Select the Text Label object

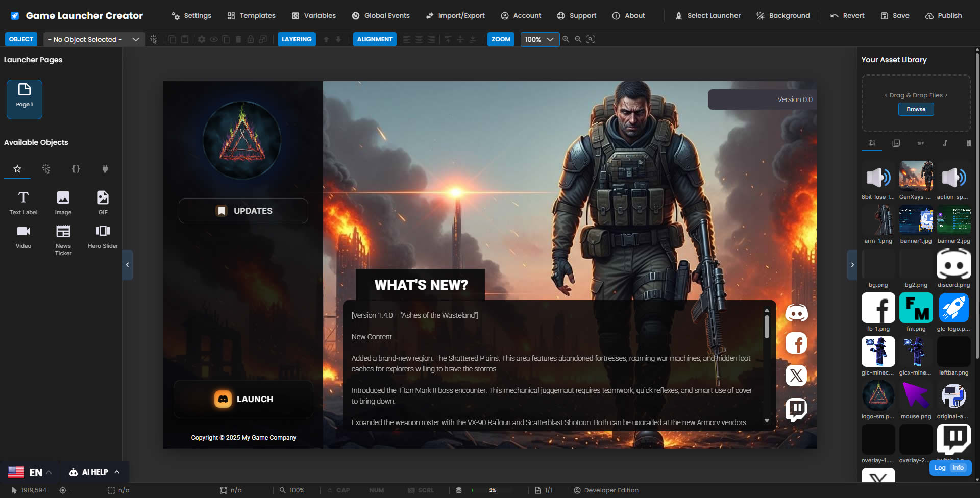click(22, 202)
